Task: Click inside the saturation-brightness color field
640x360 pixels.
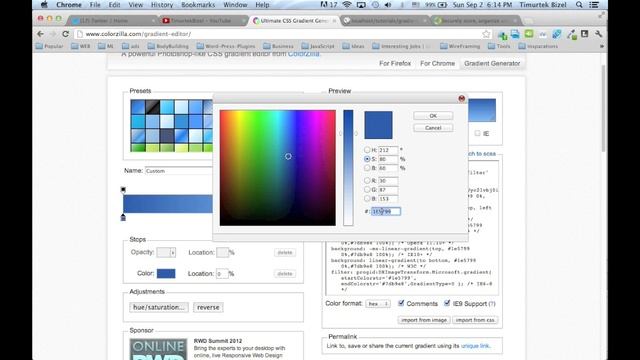Action: tap(278, 168)
